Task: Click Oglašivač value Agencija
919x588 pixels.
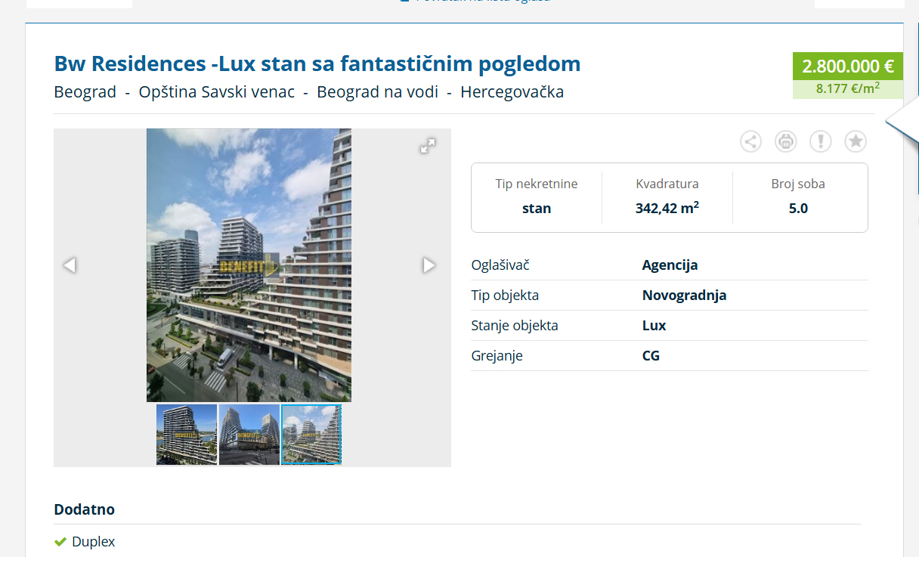Action: tap(670, 265)
